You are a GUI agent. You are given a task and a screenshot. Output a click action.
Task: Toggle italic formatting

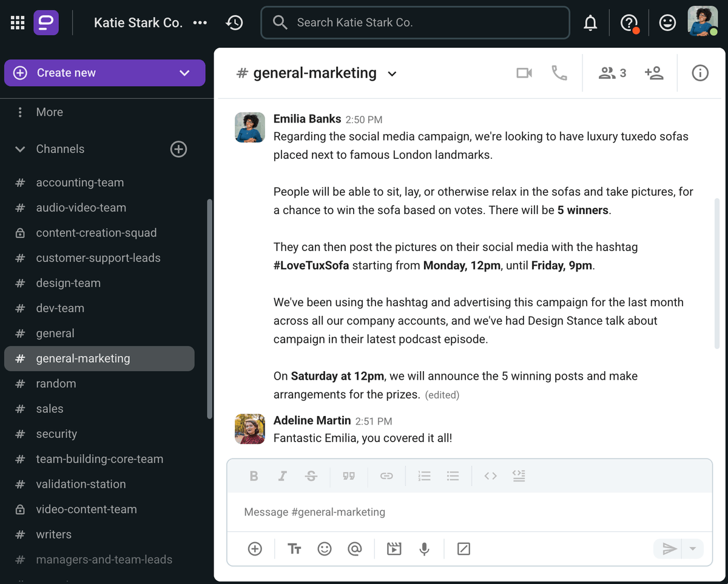(283, 476)
